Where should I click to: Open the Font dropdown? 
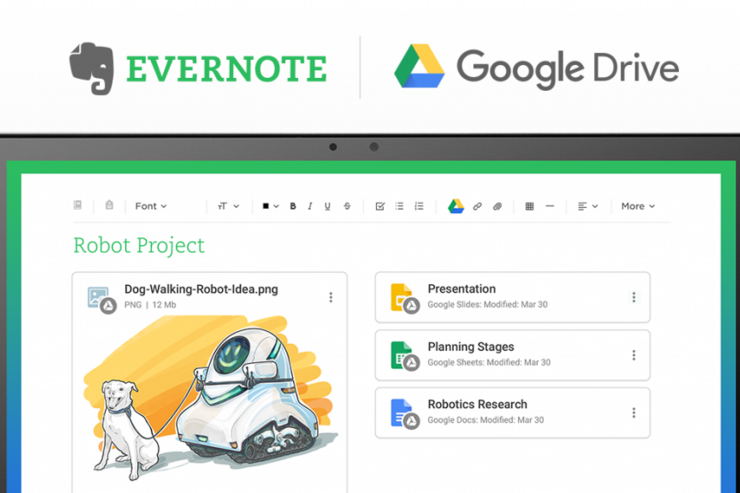pyautogui.click(x=151, y=206)
